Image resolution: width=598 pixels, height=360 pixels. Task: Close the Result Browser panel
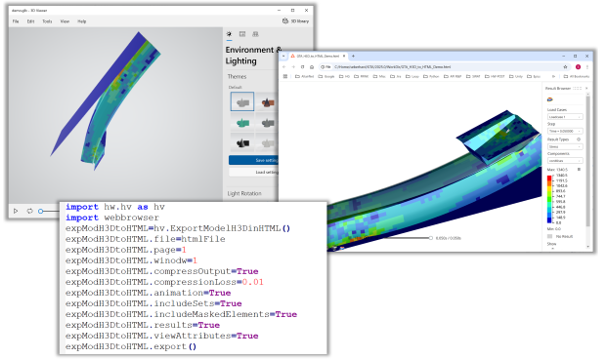click(587, 88)
